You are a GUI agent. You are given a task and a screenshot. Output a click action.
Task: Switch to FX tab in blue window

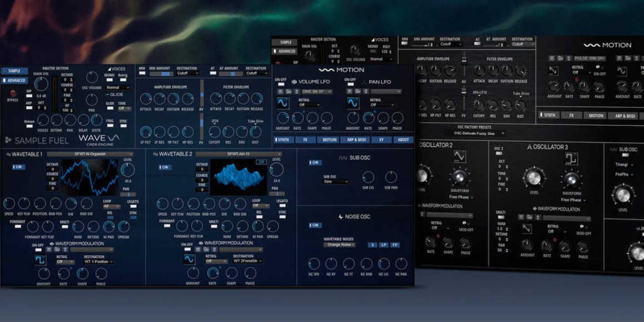305,140
